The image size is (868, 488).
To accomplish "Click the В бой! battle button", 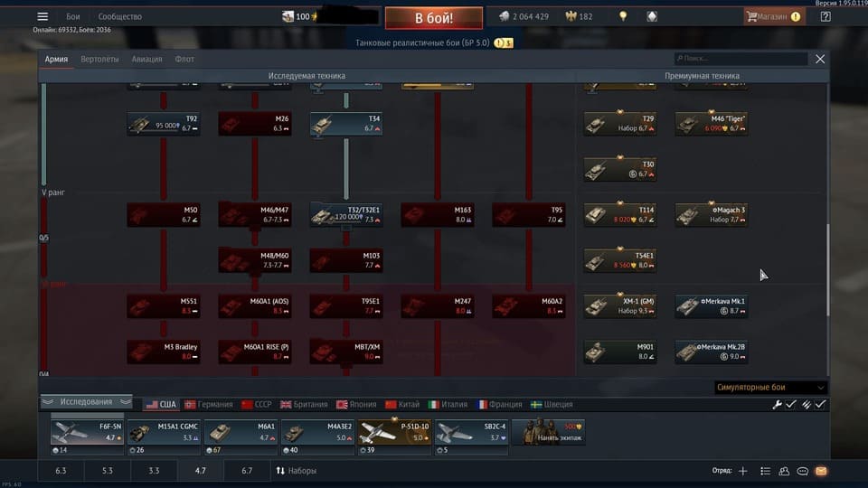I will pyautogui.click(x=433, y=18).
